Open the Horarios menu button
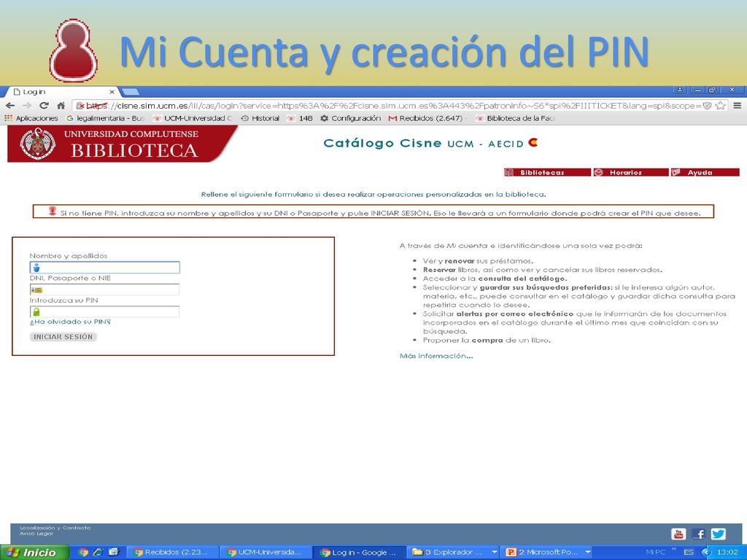This screenshot has height=560, width=747. tap(631, 172)
